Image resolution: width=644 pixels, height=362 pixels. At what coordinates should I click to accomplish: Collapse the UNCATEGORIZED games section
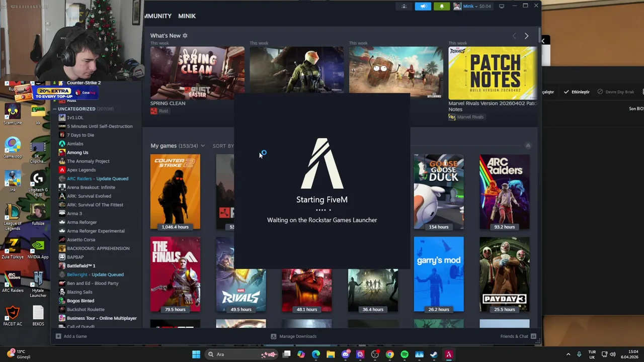point(55,109)
